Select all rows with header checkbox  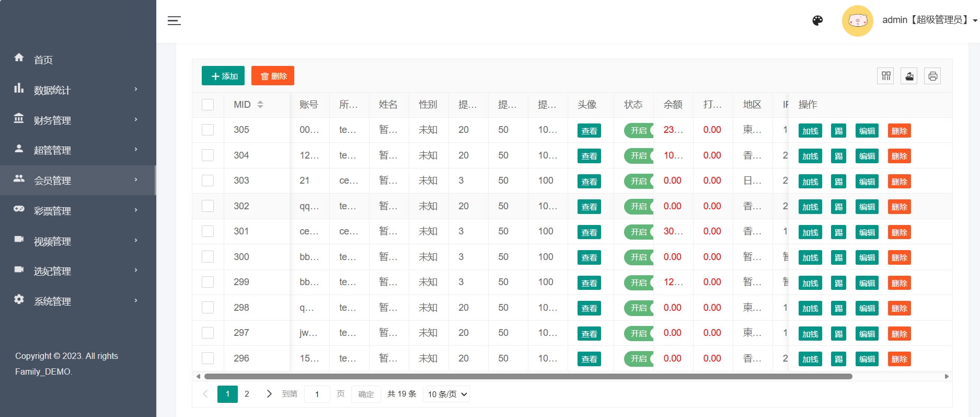click(207, 105)
